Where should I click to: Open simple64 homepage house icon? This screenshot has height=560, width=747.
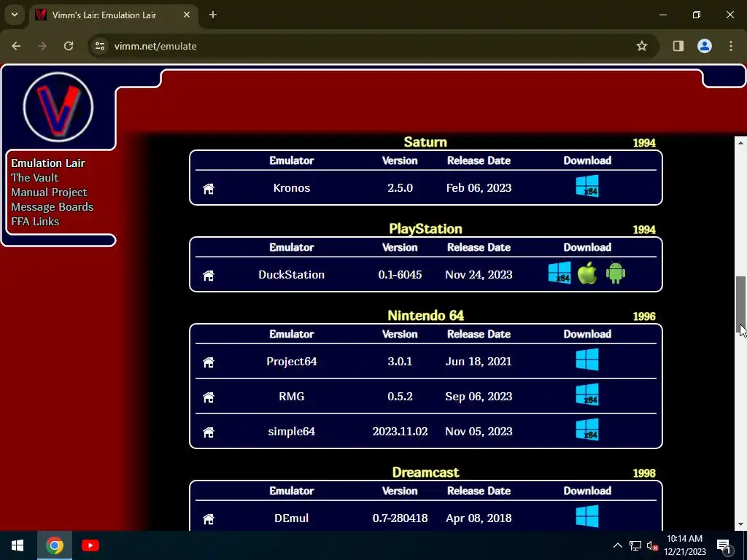pos(209,432)
